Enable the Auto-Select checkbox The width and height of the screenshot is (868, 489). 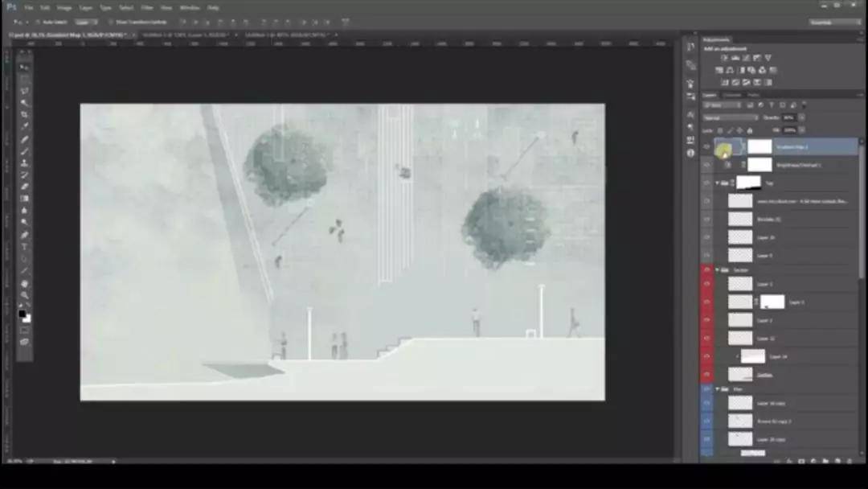pos(38,23)
